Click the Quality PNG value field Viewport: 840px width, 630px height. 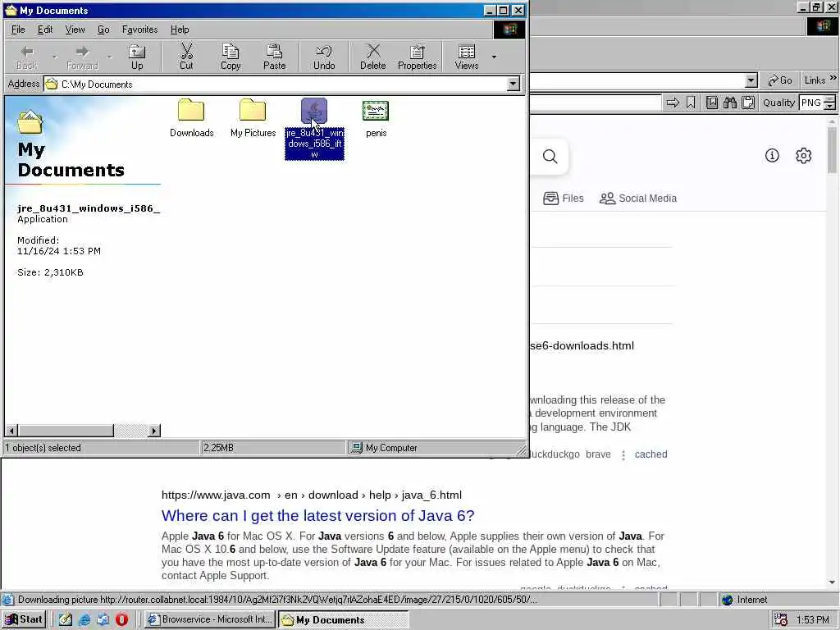click(x=811, y=103)
